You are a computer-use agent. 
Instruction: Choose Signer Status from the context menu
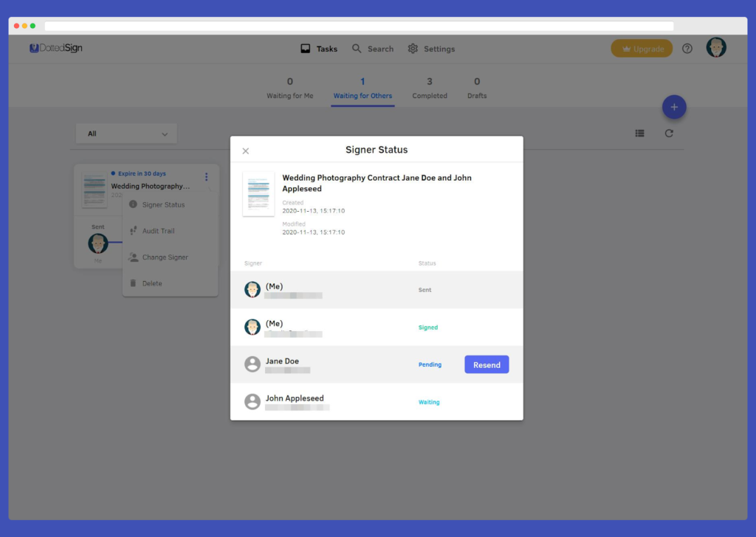coord(134,204)
